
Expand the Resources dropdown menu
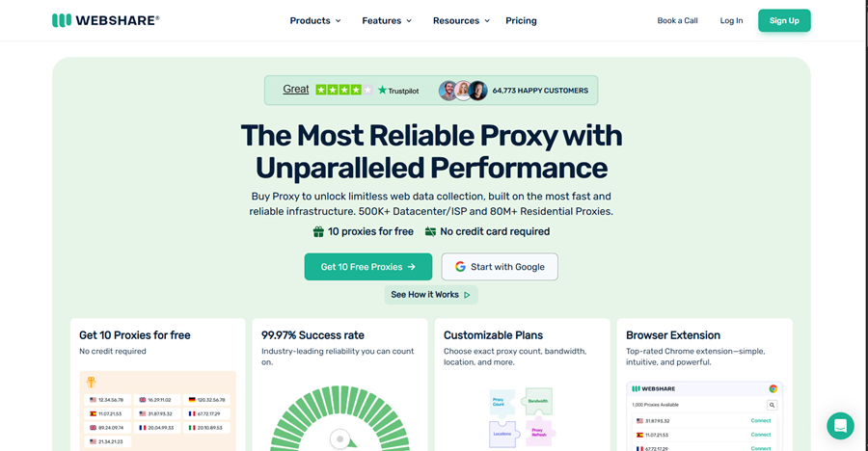point(461,20)
